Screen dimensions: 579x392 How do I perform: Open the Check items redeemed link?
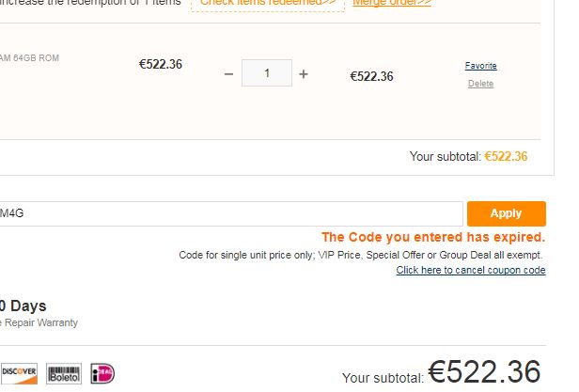268,3
